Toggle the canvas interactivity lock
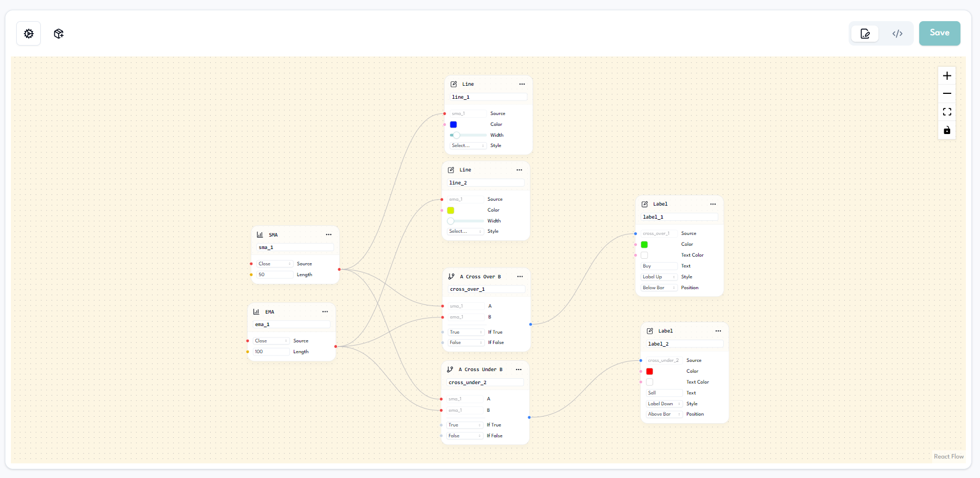 pyautogui.click(x=947, y=130)
